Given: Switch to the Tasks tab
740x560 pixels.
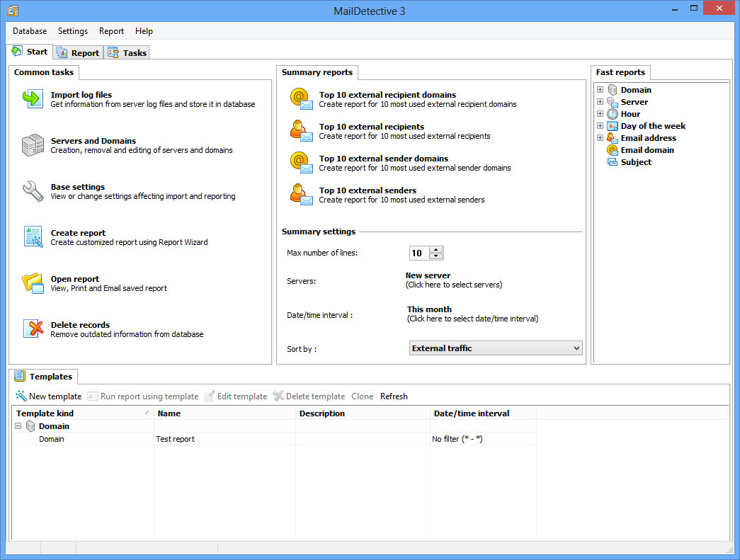Looking at the screenshot, I should (127, 53).
